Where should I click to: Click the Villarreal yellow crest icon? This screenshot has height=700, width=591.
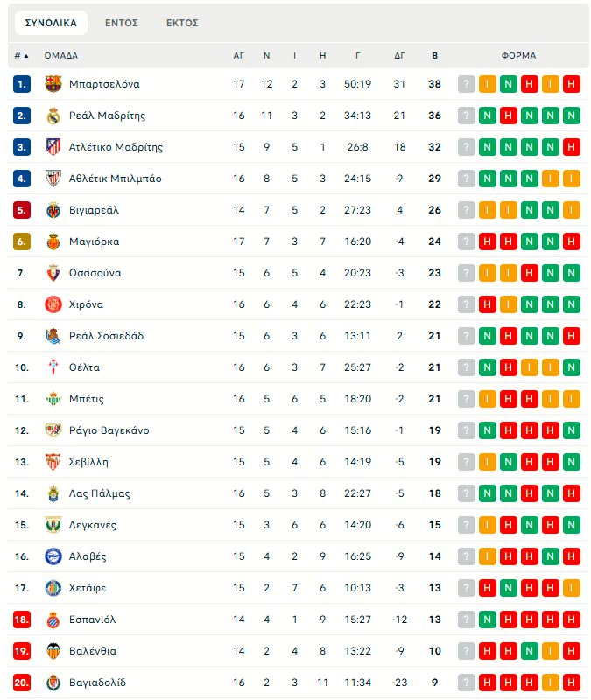[x=53, y=210]
